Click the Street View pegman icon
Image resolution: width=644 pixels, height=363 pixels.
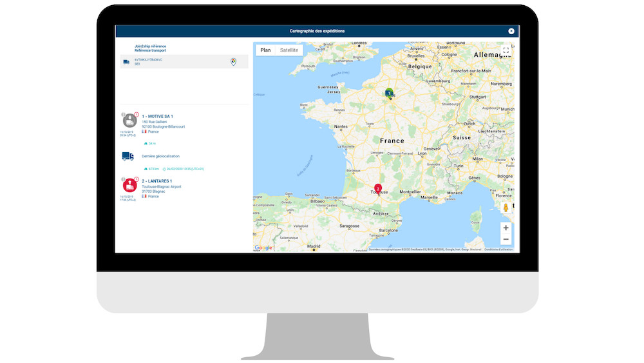[x=506, y=208]
